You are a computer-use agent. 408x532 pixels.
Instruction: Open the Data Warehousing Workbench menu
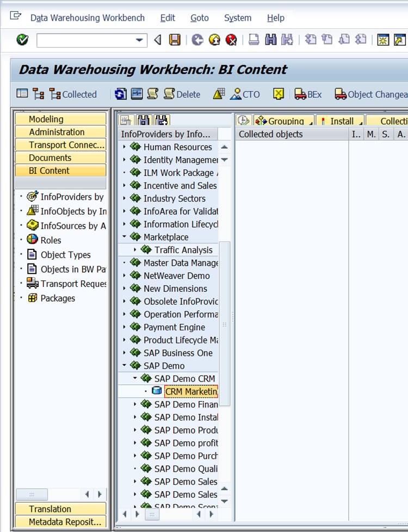[88, 17]
